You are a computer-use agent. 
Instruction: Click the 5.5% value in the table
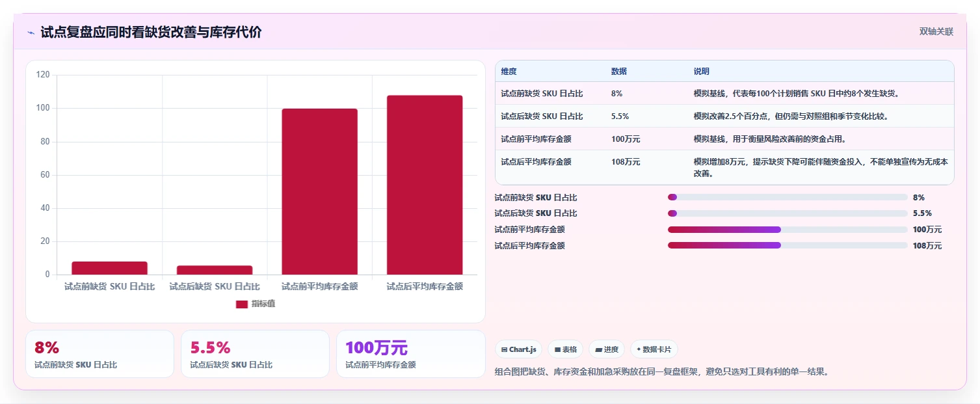tap(620, 116)
